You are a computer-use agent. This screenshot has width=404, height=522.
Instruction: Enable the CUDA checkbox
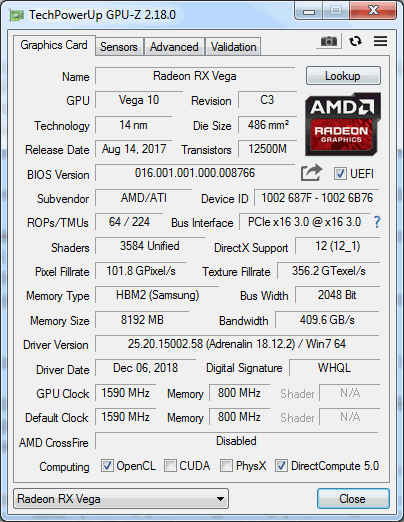170,466
